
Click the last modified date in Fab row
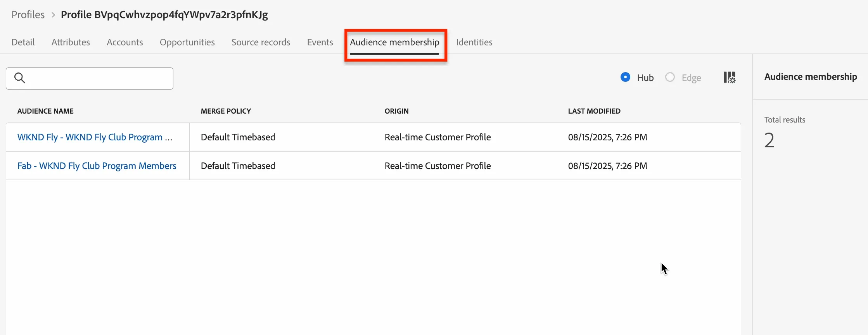click(x=608, y=166)
